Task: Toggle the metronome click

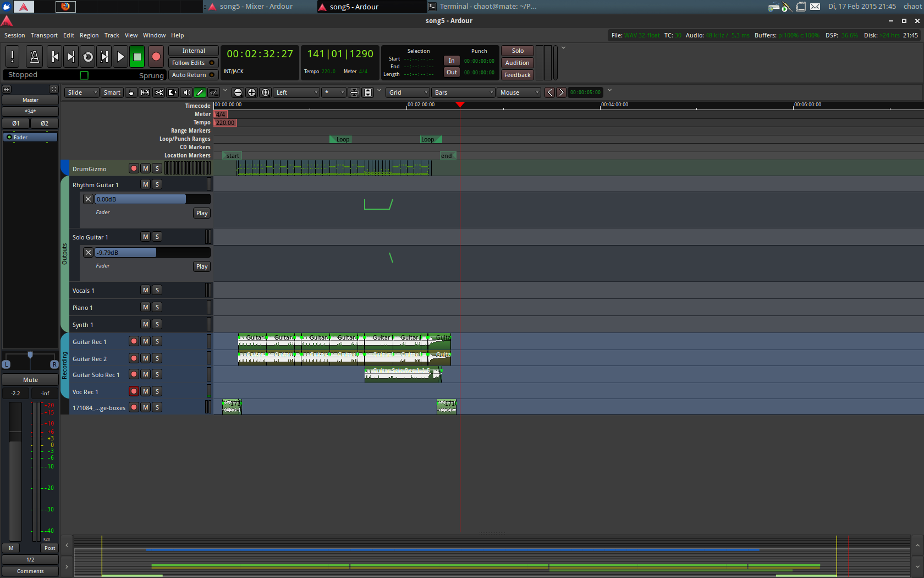Action: [x=34, y=57]
